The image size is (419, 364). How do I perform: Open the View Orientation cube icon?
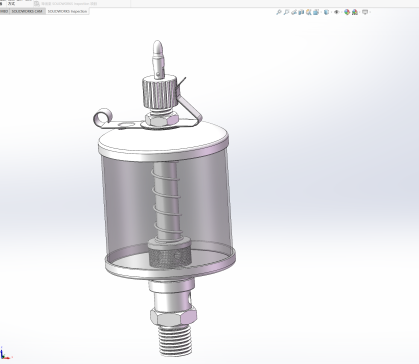tap(316, 12)
